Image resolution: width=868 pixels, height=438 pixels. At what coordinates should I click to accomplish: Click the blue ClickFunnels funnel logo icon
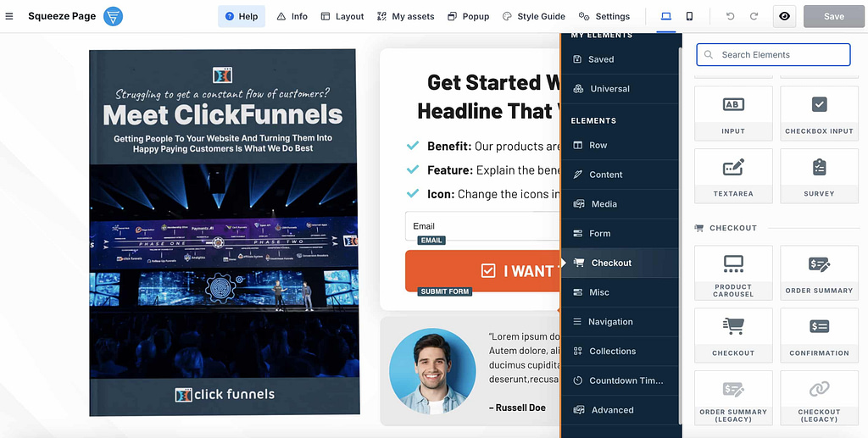113,17
